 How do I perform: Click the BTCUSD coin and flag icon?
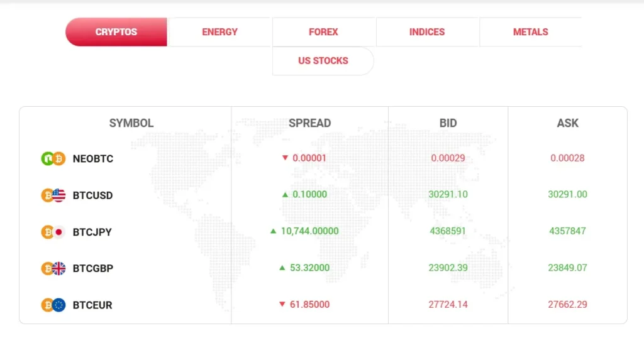(x=53, y=195)
